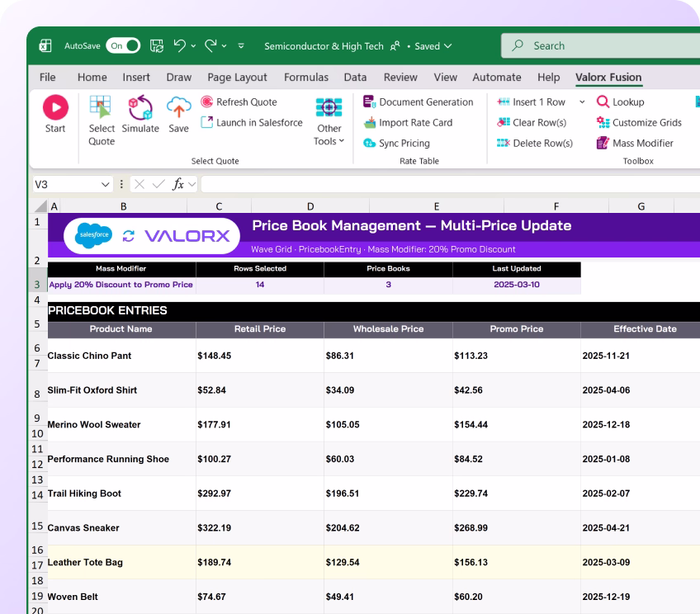Select column D header
Viewport: 700px width, 614px height.
click(x=310, y=206)
